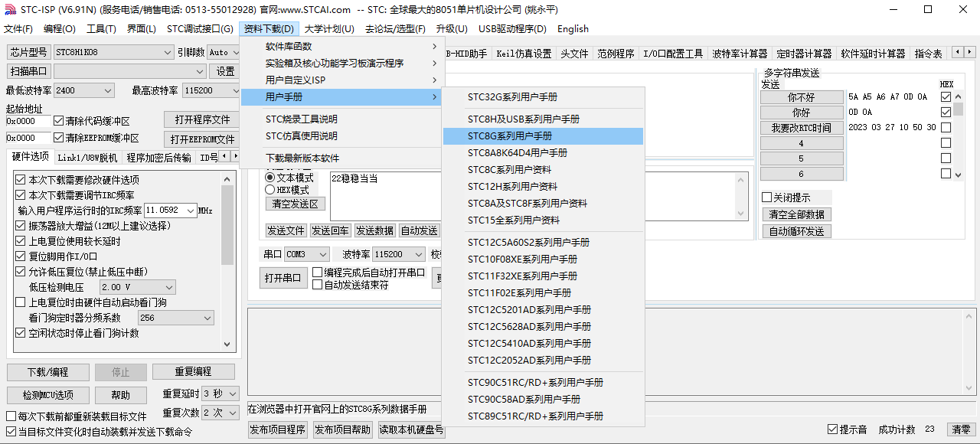Click 读取本机硬盘号 button
The width and height of the screenshot is (980, 444).
point(411,429)
